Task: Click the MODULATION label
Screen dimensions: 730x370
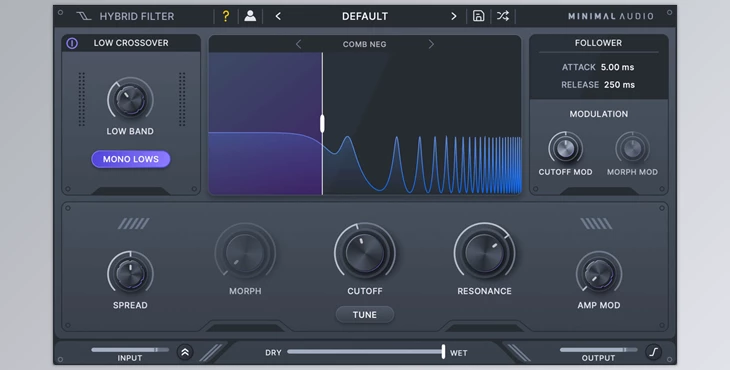Action: 599,114
